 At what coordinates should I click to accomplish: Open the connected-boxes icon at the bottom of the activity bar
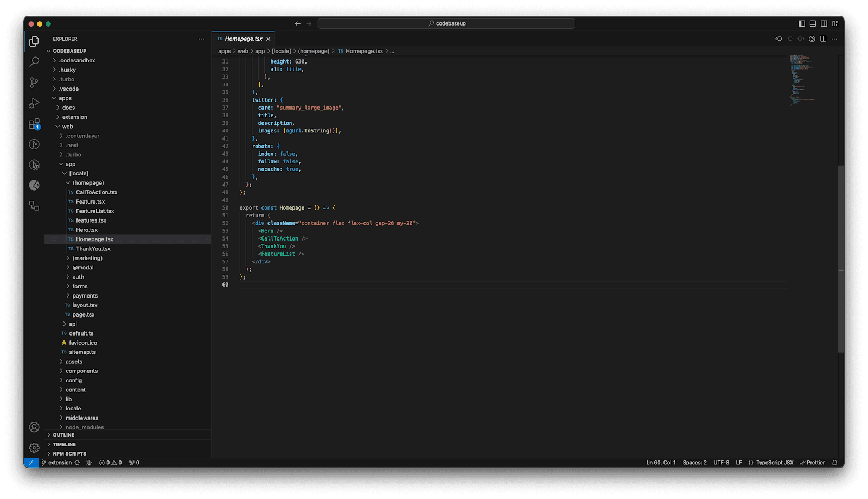pyautogui.click(x=34, y=206)
